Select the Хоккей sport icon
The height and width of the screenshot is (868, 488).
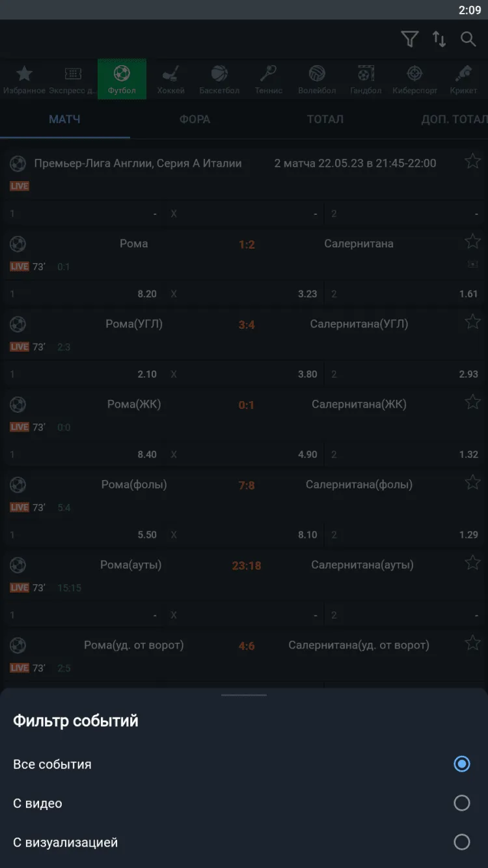point(170,79)
